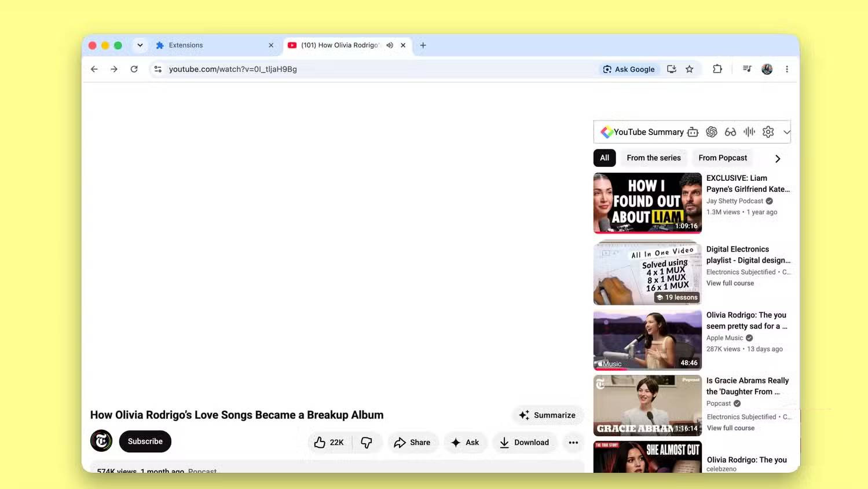
Task: Open a new browser tab
Action: point(423,45)
